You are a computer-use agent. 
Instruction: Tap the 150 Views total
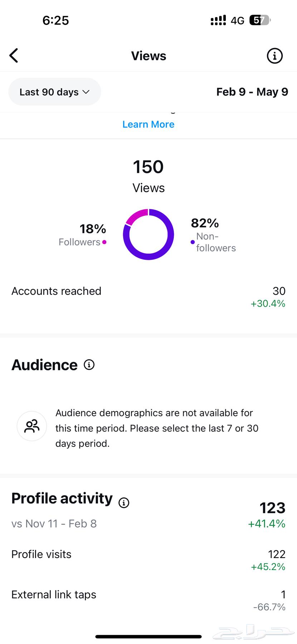[148, 176]
